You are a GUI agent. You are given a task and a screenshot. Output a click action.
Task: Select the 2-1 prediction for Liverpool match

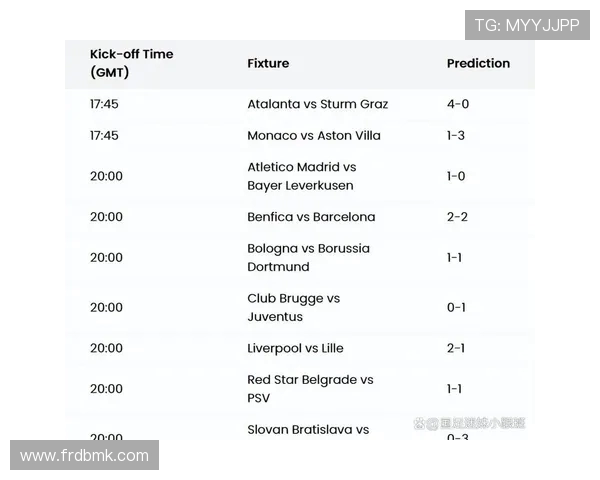click(456, 348)
